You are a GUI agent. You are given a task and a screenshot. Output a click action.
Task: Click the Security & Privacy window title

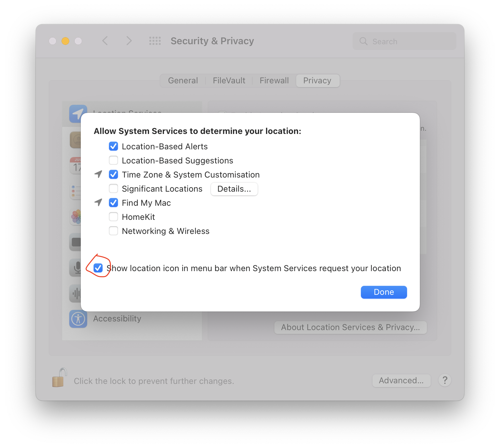click(x=212, y=41)
